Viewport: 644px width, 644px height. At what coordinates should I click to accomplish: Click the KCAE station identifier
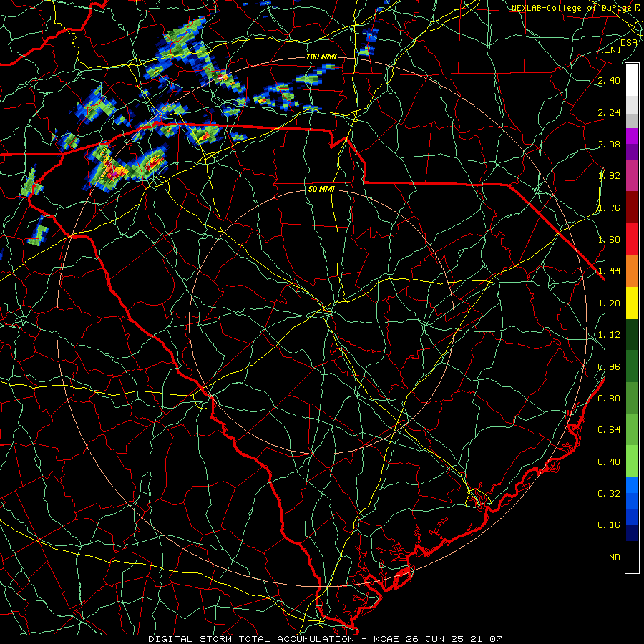(388, 639)
